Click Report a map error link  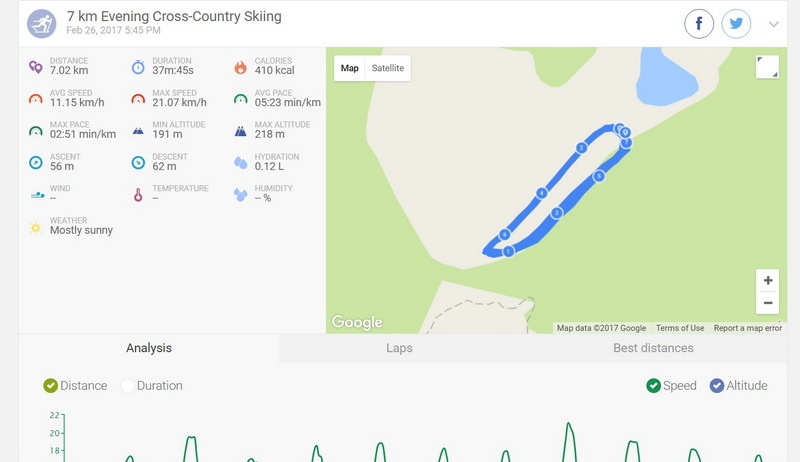747,328
